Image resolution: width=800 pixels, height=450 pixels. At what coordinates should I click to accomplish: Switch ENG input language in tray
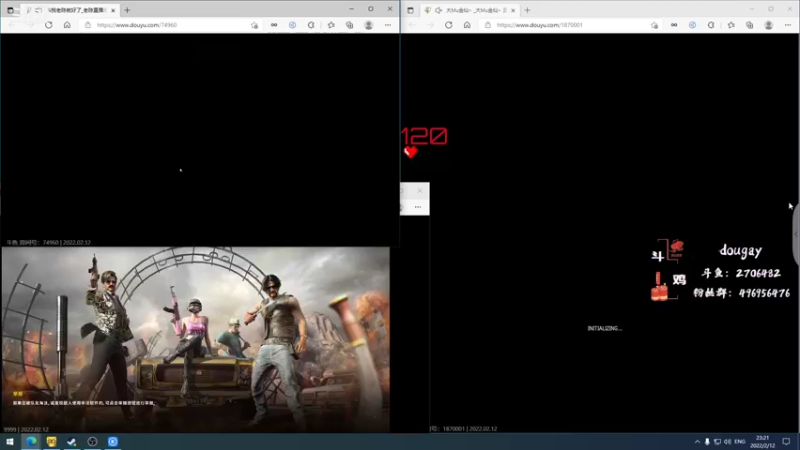(x=740, y=442)
